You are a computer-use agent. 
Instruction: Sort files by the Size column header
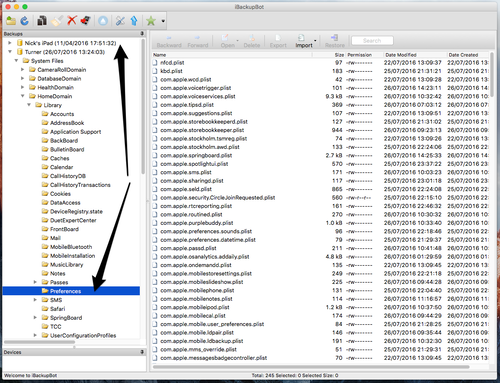coord(329,55)
